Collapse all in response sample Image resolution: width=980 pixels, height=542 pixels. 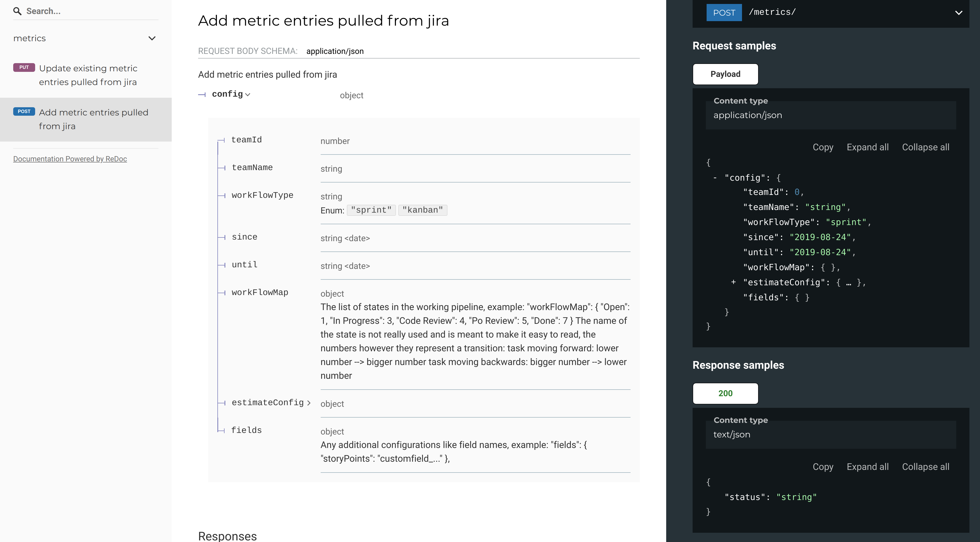tap(925, 467)
